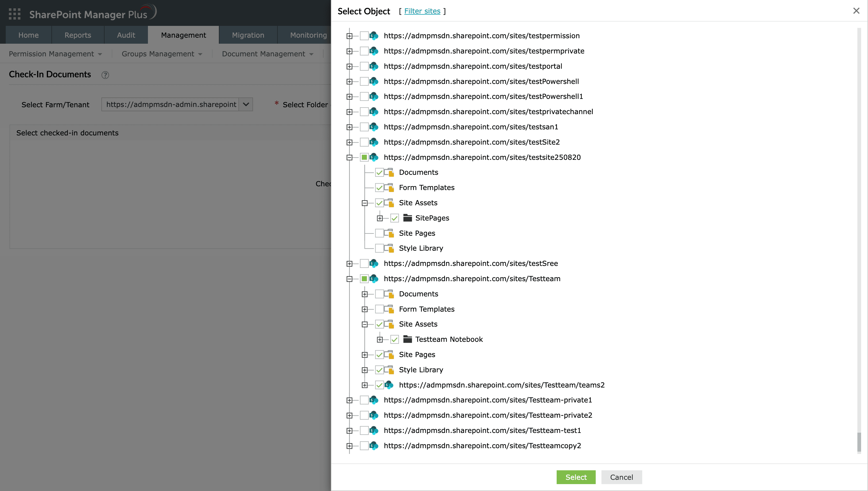Uncheck the Testteam/teams2 subsite checkbox
This screenshot has width=868, height=491.
click(379, 385)
